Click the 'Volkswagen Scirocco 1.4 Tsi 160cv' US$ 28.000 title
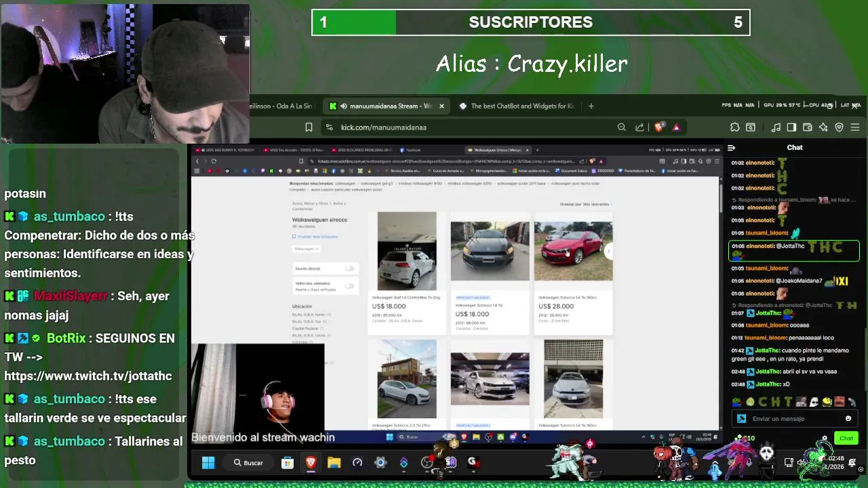Screen dimensions: 868x488 [567, 298]
